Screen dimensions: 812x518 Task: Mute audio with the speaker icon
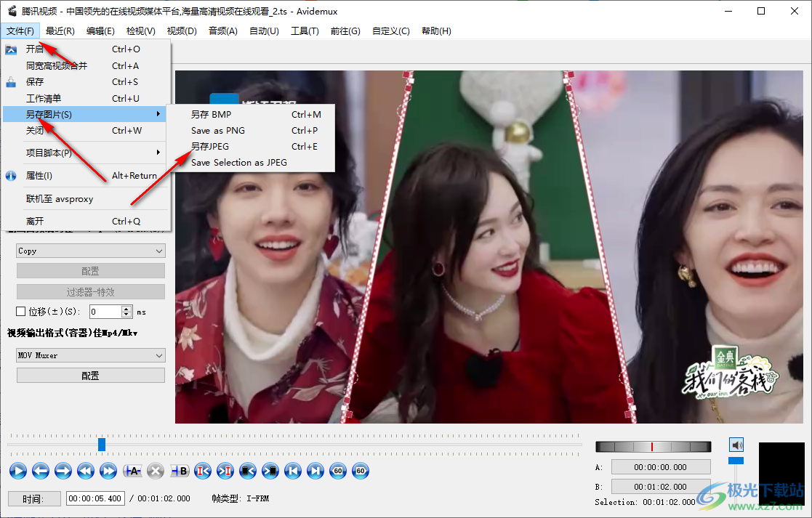click(736, 445)
